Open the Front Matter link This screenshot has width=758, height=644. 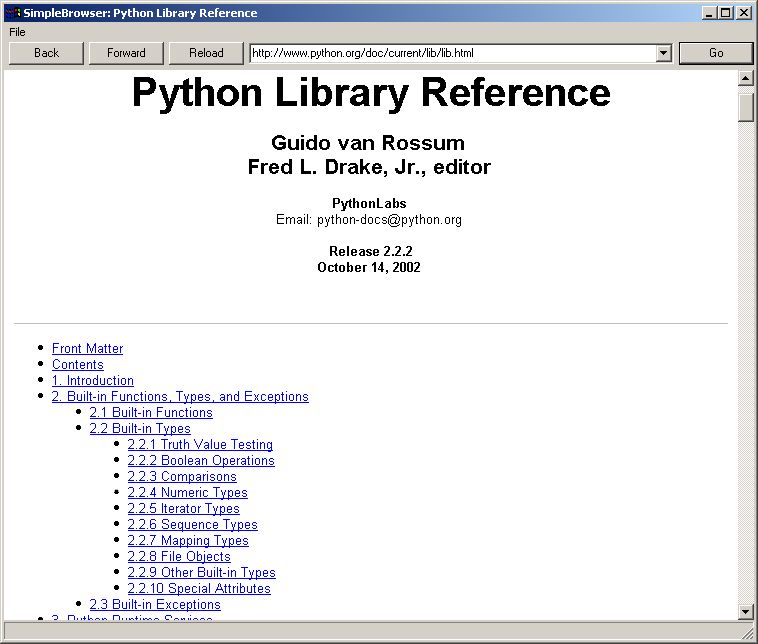tap(87, 348)
